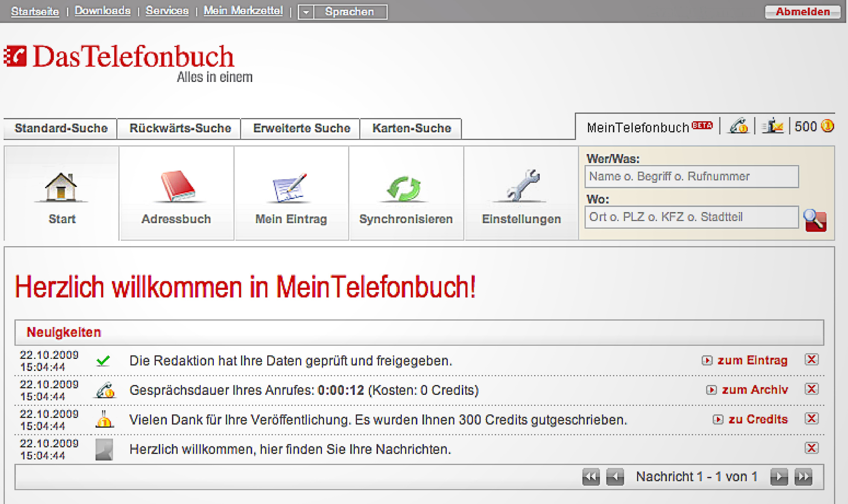
Task: Click the magnifier search button
Action: [x=815, y=220]
